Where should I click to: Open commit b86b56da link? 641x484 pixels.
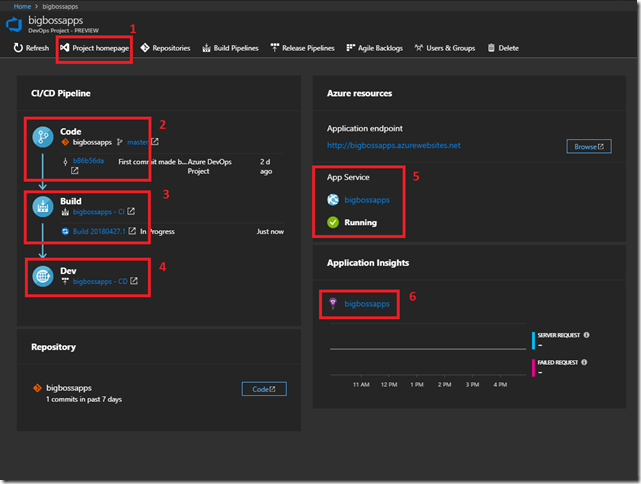coord(88,161)
